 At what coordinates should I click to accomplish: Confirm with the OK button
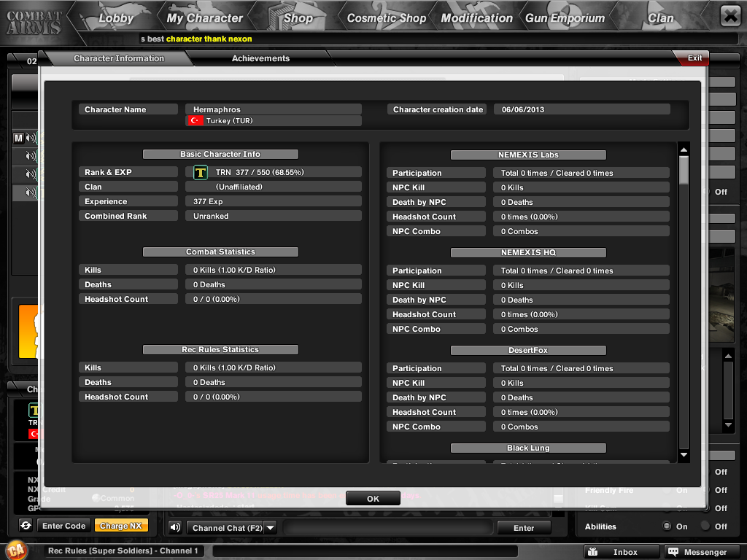click(x=373, y=499)
